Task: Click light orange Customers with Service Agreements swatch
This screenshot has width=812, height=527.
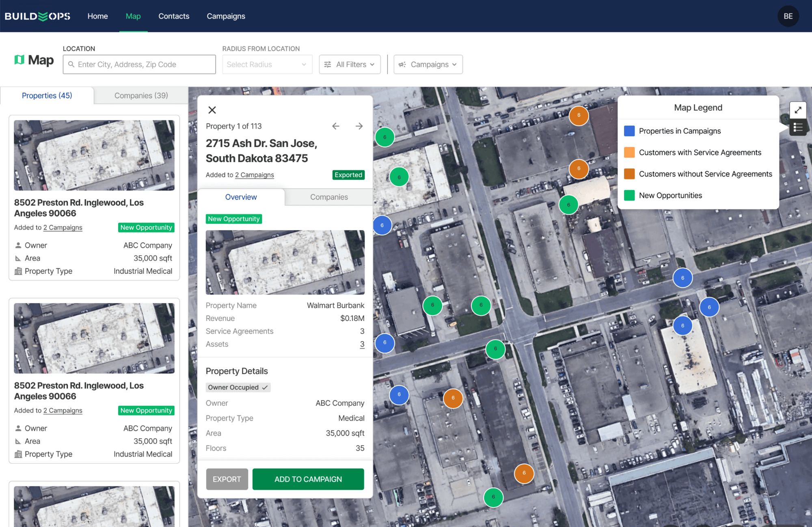Action: 629,153
